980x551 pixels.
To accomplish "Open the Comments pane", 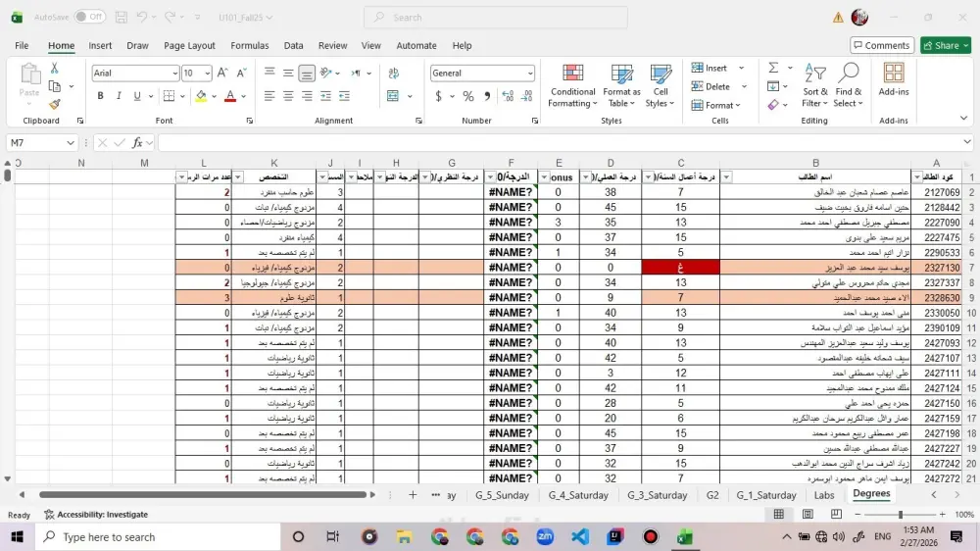I will pos(882,46).
